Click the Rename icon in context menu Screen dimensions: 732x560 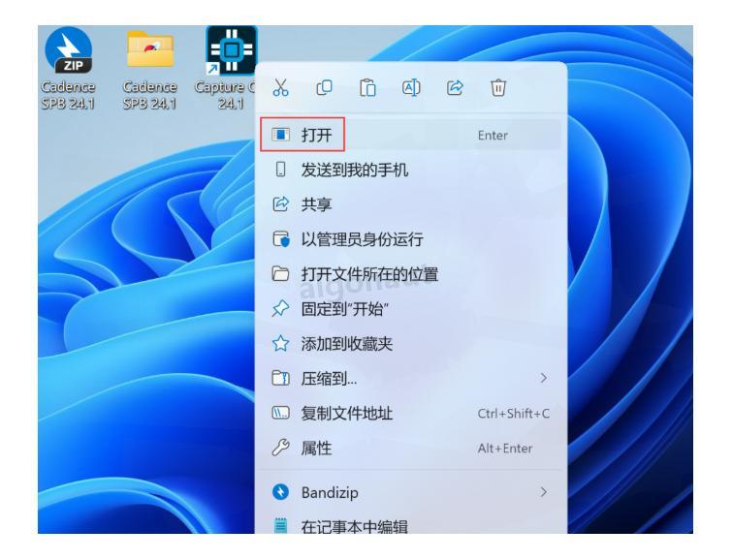[411, 88]
